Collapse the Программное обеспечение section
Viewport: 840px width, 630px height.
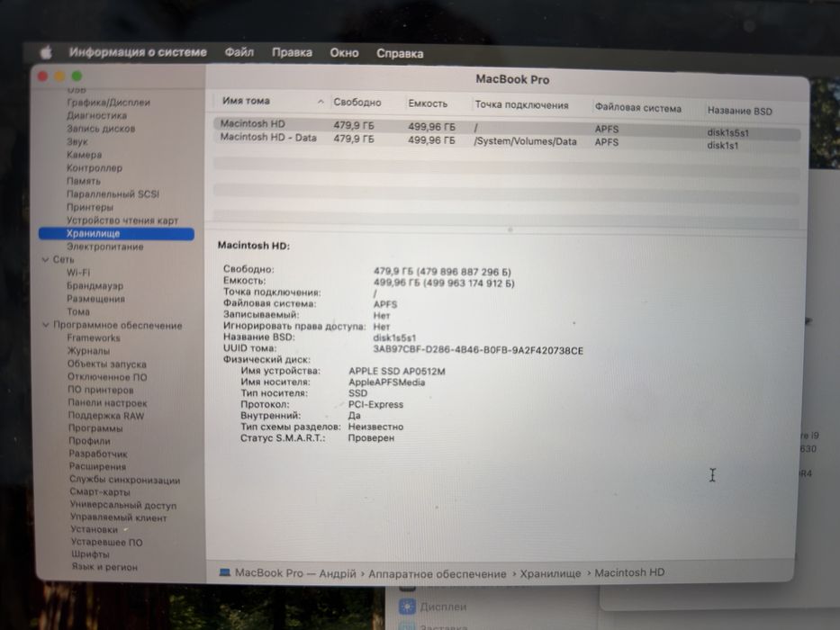(x=46, y=325)
